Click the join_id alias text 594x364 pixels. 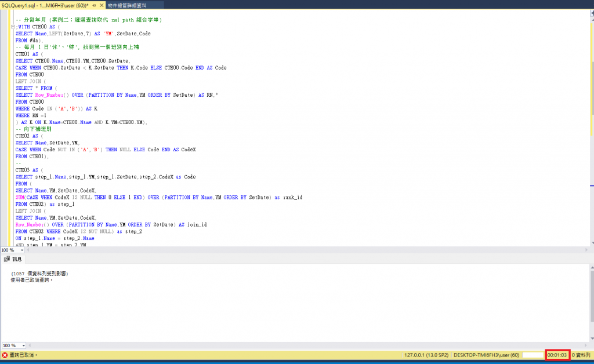(197, 225)
